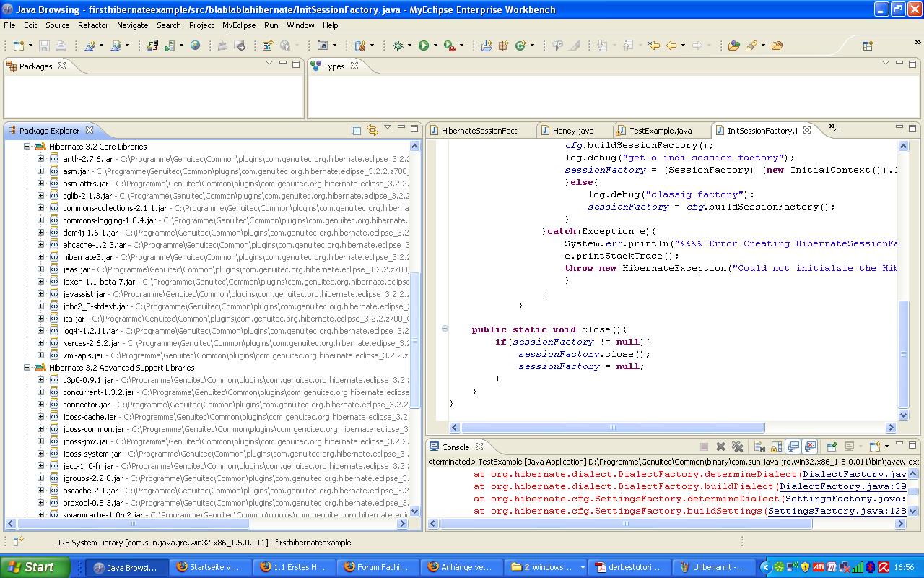Screen dimensions: 924x578
Task: Collapse Hibernate 3.2 Advanced Support Libraries node
Action: coord(27,367)
